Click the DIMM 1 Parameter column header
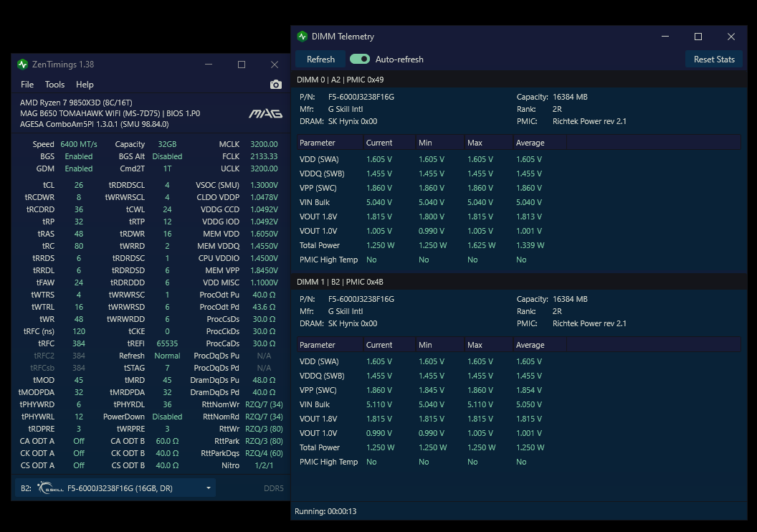 (330, 345)
